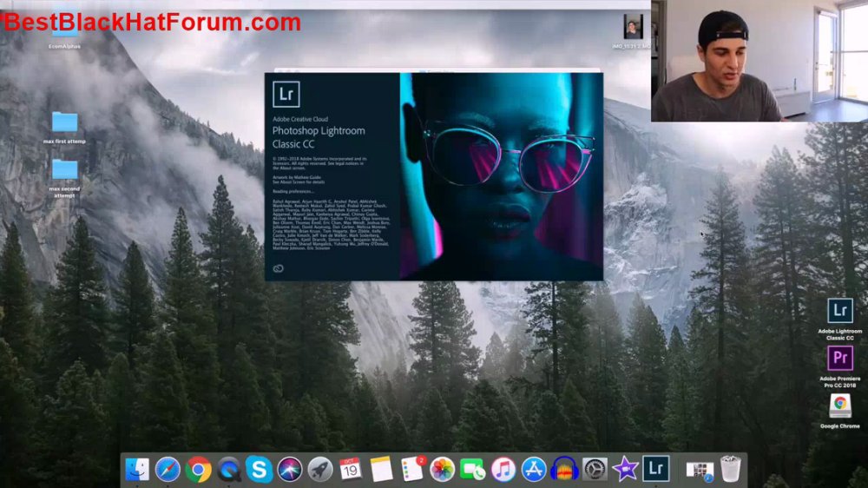
Task: Click 'Adobe Creative Cloud' text on splash
Action: [300, 119]
